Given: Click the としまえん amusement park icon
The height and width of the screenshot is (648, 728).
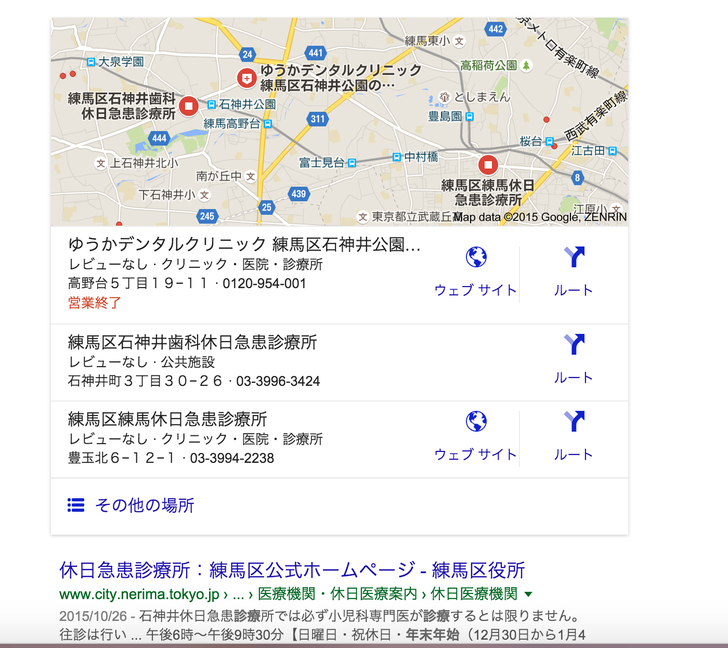Looking at the screenshot, I should pyautogui.click(x=444, y=97).
